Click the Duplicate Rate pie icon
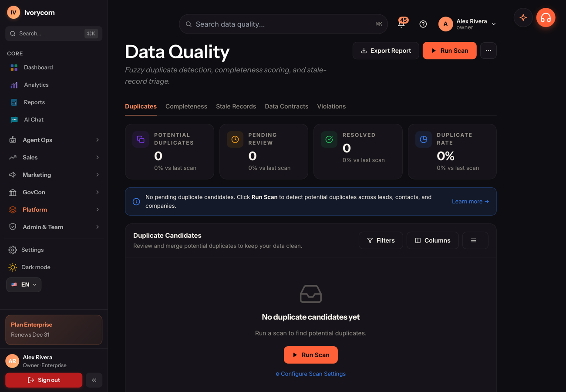Screen dimensions: 566x392 424,139
